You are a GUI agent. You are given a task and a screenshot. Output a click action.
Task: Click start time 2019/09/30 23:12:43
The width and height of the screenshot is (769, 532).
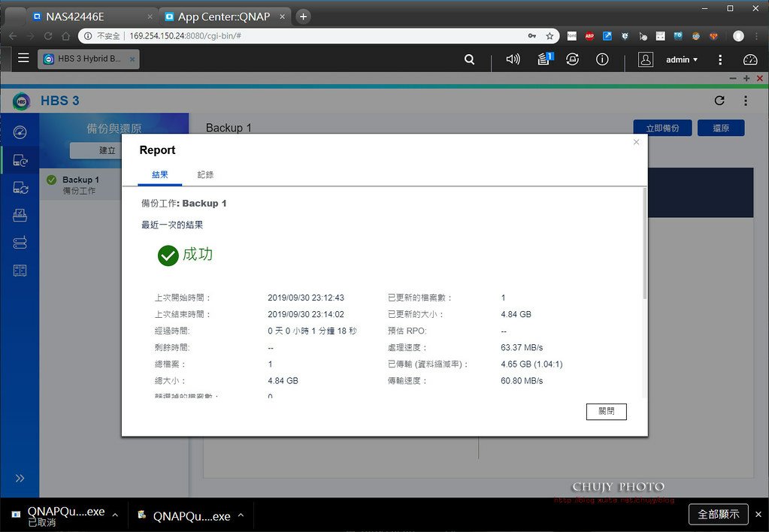pos(306,298)
